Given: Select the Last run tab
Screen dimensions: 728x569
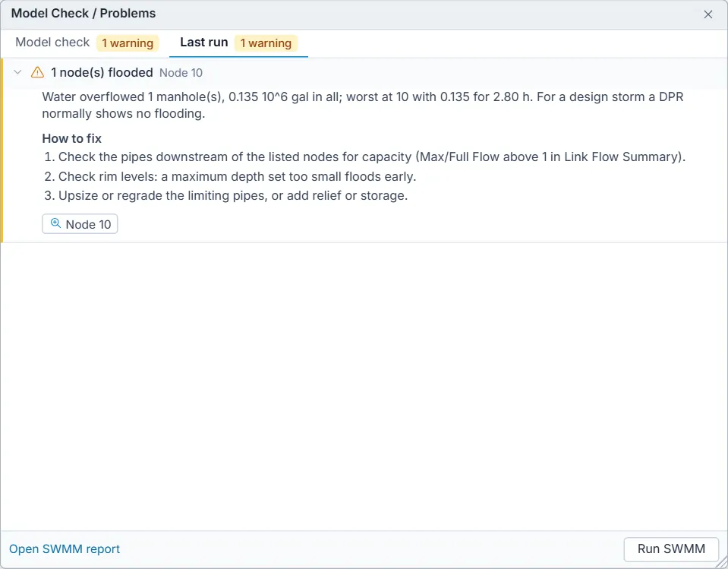Looking at the screenshot, I should (x=238, y=43).
